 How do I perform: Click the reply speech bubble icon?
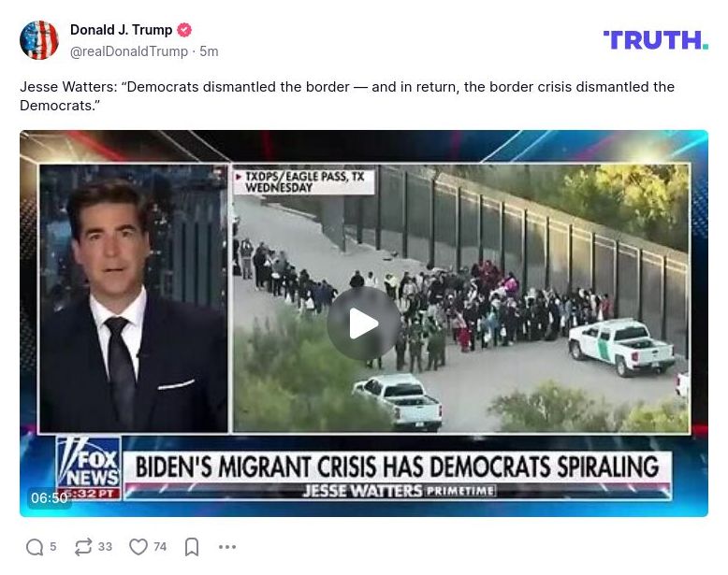coord(35,547)
